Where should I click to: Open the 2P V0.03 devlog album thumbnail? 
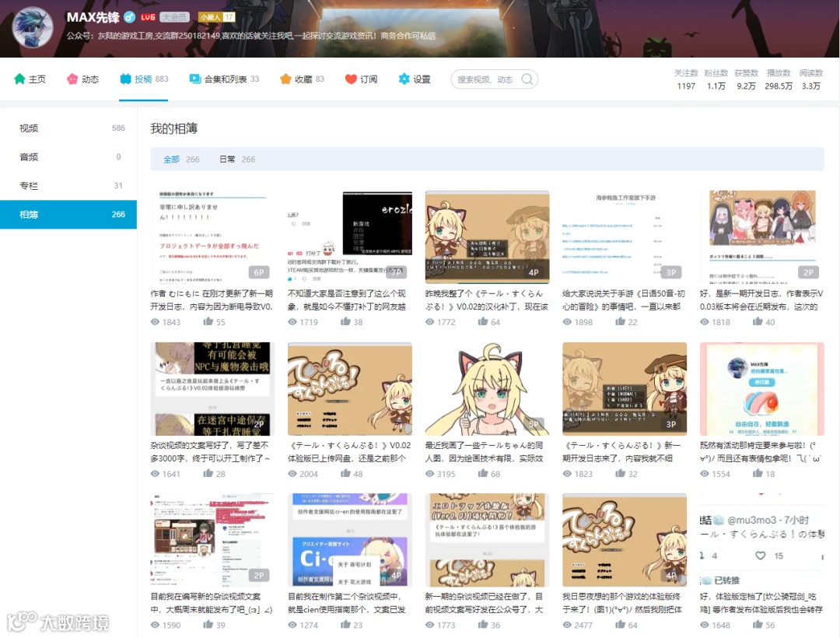pos(761,237)
